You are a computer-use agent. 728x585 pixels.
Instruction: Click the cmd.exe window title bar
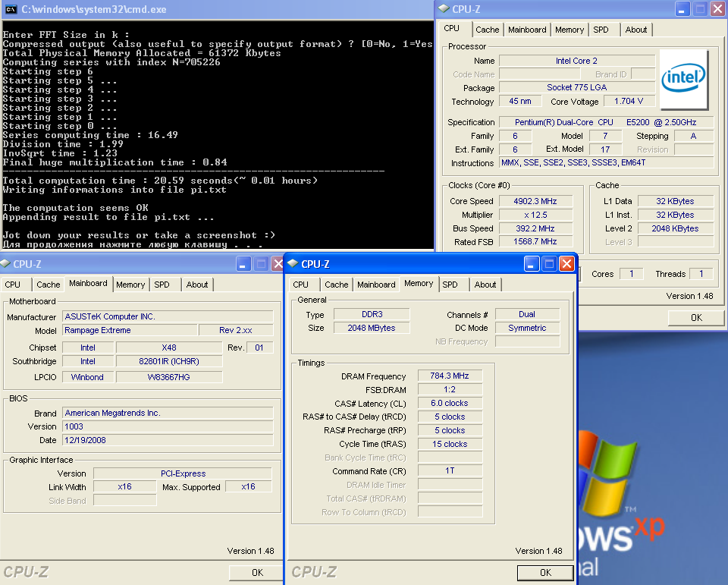tap(218, 9)
